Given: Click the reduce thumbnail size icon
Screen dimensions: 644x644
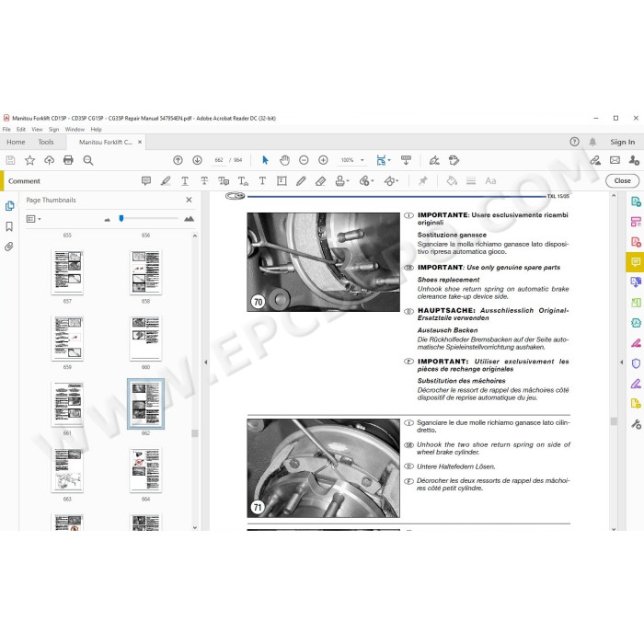Looking at the screenshot, I should coord(108,220).
